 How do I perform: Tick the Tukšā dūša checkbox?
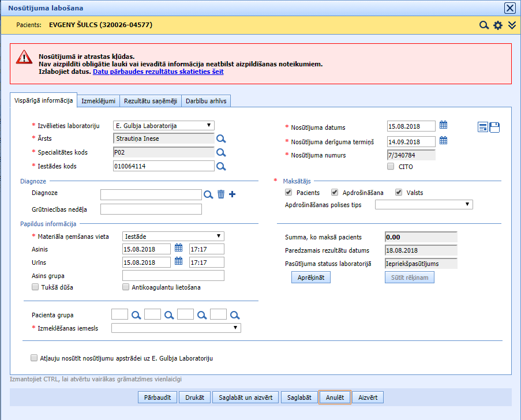(x=35, y=287)
